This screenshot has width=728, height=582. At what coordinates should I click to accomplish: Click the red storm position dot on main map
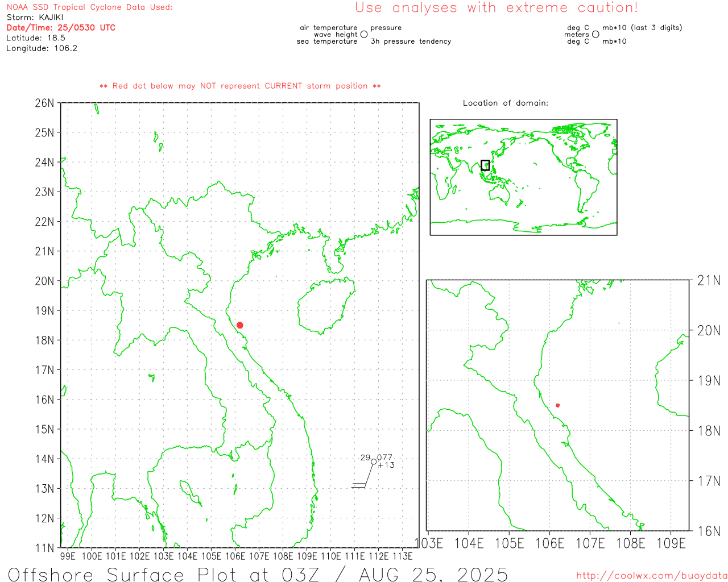coord(240,325)
